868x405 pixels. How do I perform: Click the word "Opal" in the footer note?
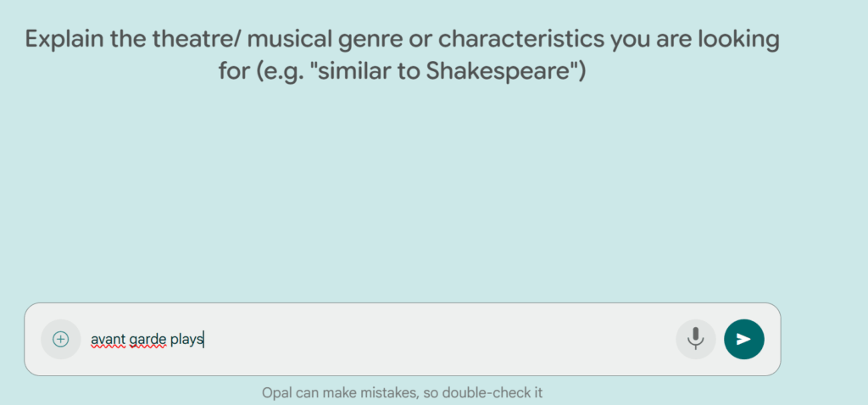click(277, 393)
